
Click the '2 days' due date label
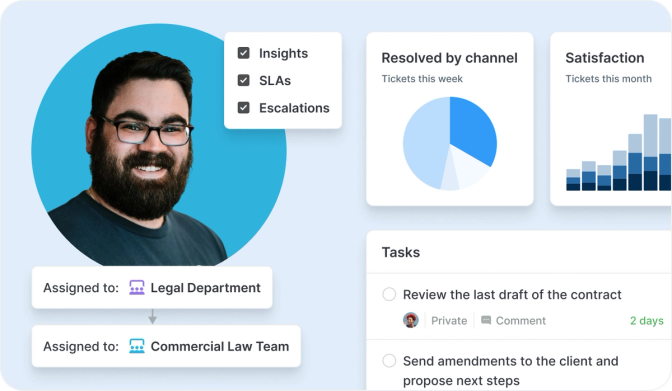pos(646,321)
